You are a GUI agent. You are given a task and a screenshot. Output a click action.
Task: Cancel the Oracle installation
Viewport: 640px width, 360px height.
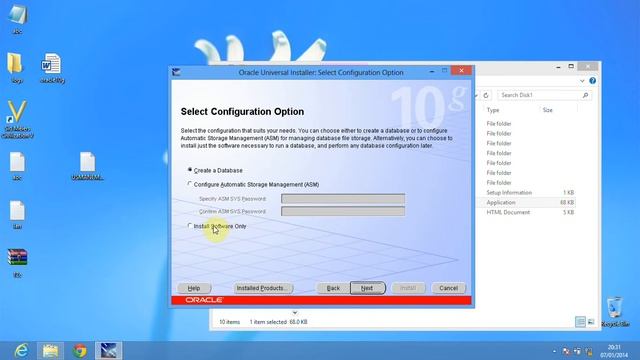(448, 288)
